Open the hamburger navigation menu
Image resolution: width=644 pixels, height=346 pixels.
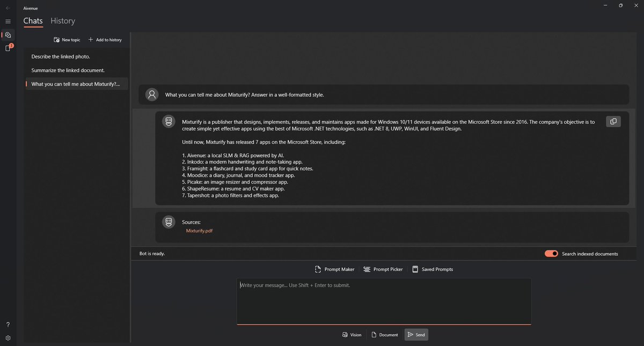click(8, 21)
